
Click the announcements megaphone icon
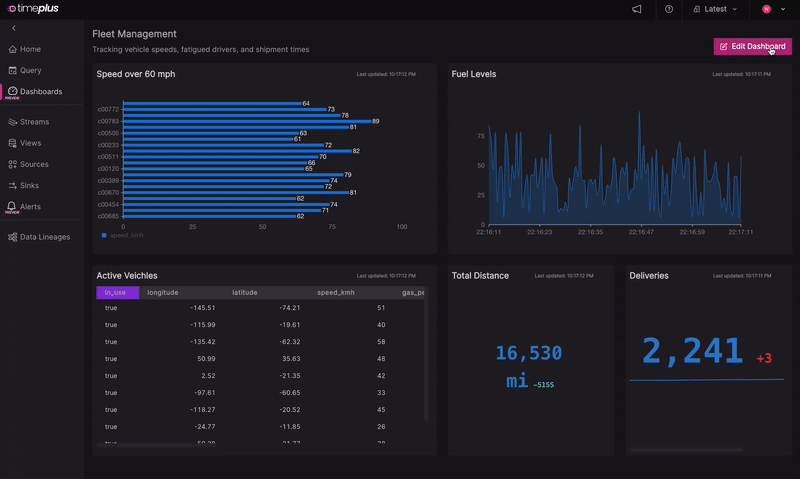[x=637, y=9]
